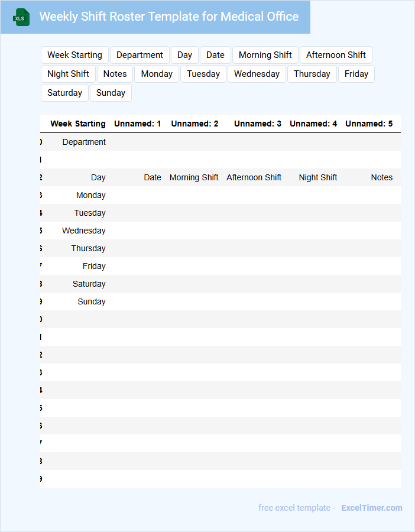Choose the Friday tag button
415x532 pixels.
pos(356,74)
